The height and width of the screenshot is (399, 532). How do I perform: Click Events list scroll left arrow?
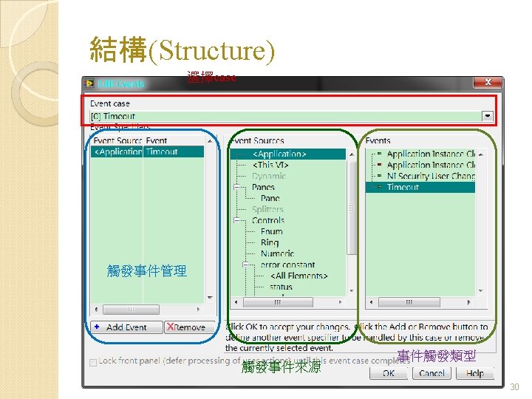pyautogui.click(x=371, y=302)
